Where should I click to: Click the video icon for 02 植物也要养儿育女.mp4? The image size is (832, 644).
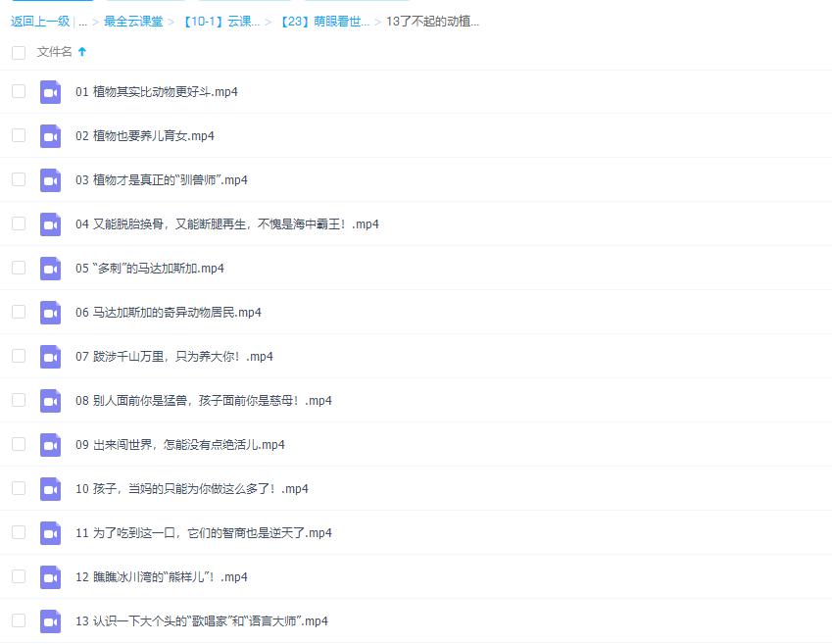tap(50, 135)
